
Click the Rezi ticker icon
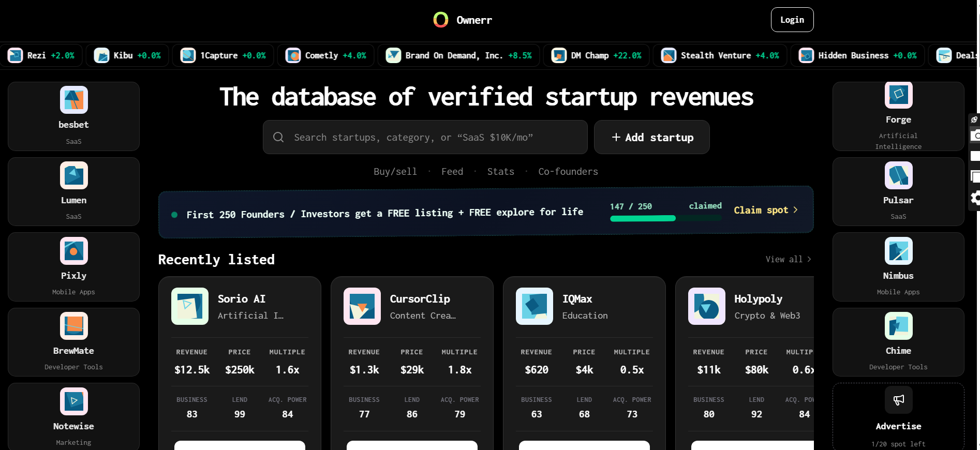click(16, 55)
